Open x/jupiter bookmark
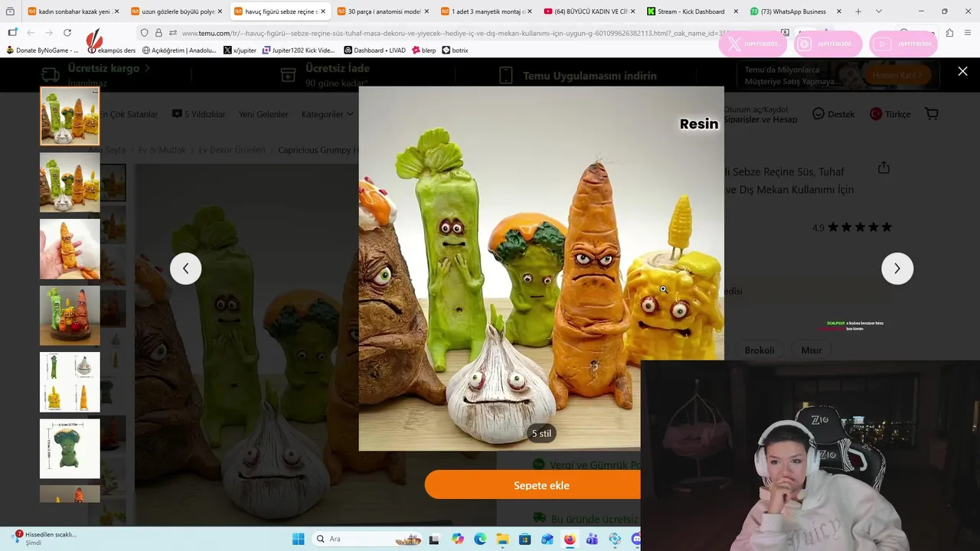This screenshot has width=980, height=551. click(x=240, y=51)
